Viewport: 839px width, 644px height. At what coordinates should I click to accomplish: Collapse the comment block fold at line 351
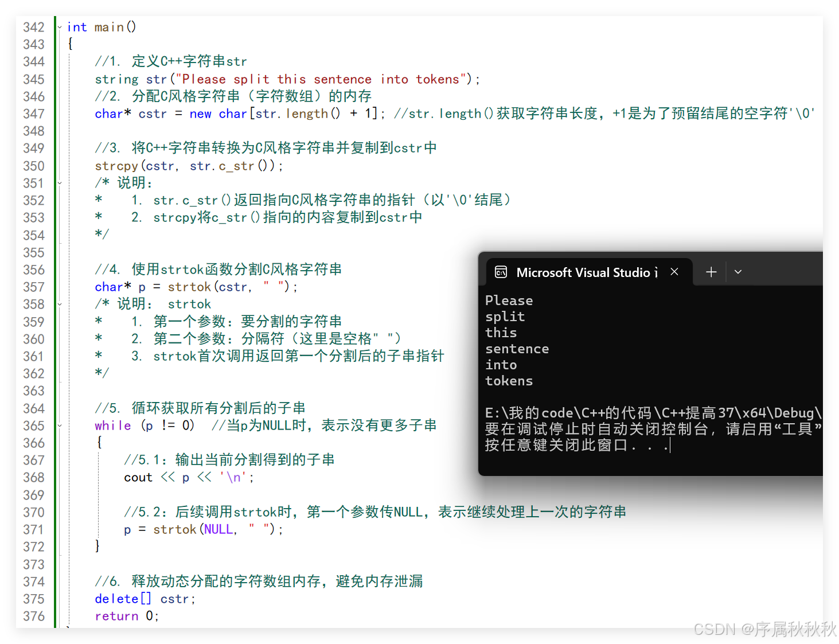60,183
